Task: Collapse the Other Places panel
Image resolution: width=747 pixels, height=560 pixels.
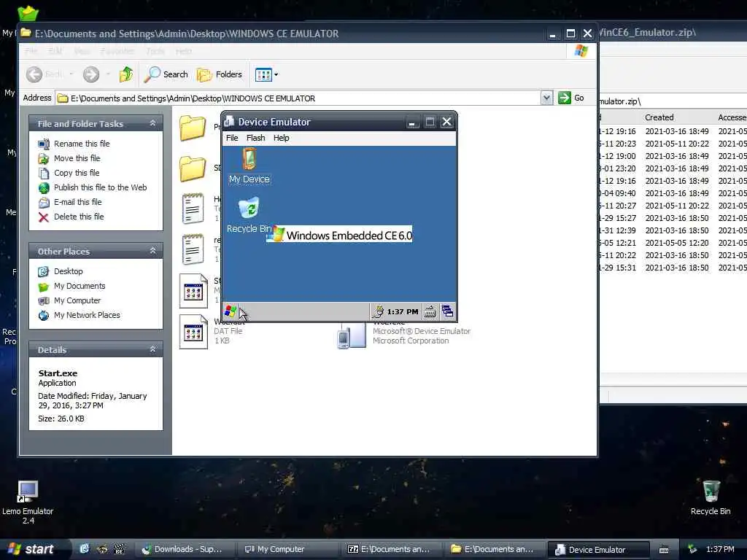Action: point(153,251)
